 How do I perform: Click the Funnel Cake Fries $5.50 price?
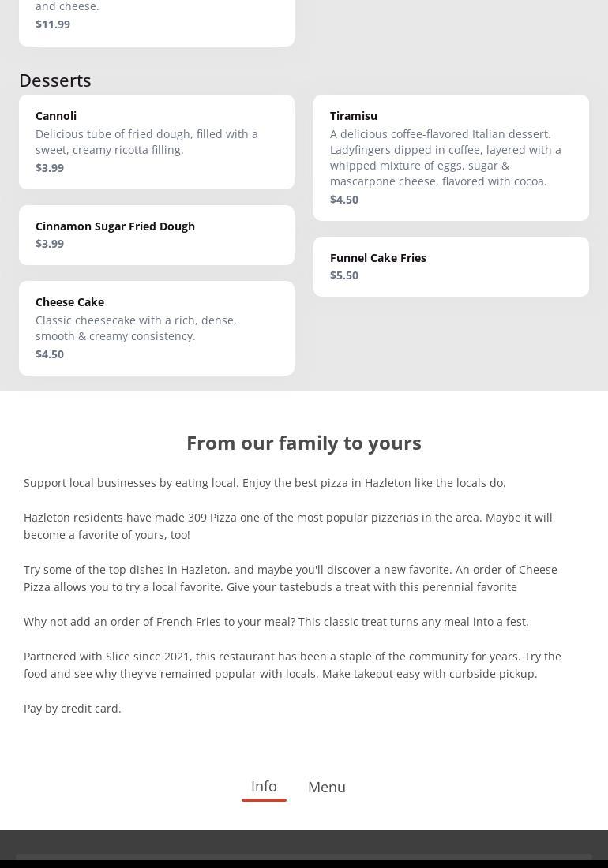(344, 275)
